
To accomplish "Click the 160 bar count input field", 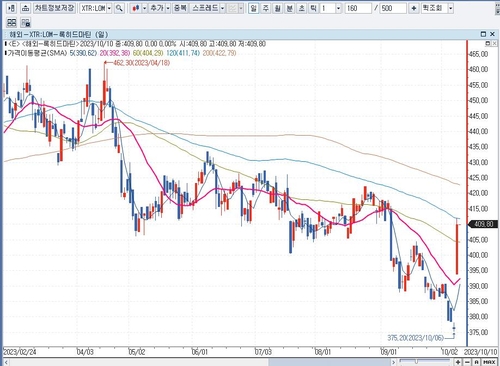I will [358, 8].
